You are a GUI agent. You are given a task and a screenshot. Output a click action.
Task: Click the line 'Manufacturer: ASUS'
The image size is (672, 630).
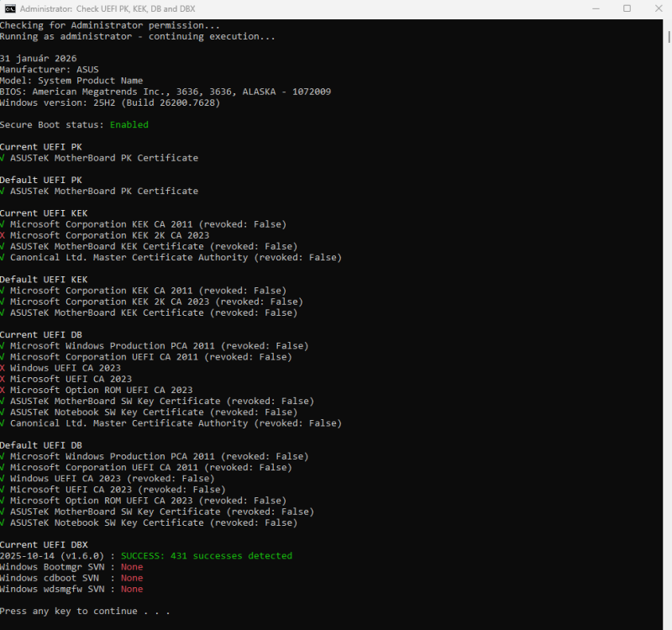click(x=50, y=70)
